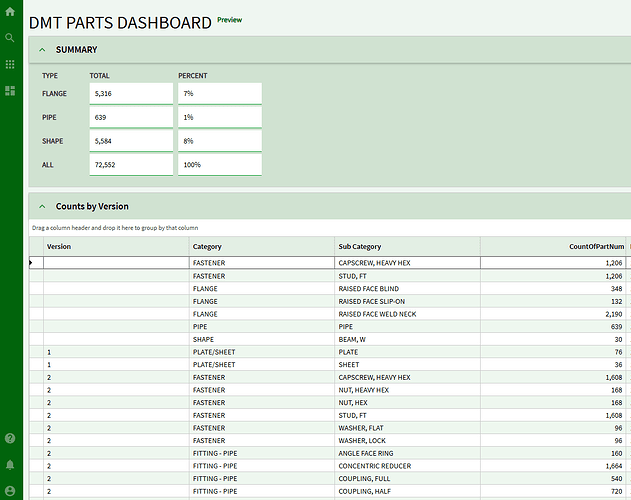This screenshot has height=500, width=631.
Task: Open the Home icon in sidebar
Action: (x=10, y=12)
